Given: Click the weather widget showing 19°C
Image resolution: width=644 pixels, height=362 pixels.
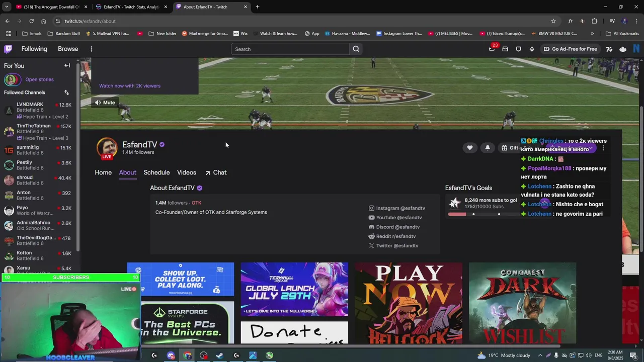Looking at the screenshot, I should [504, 355].
